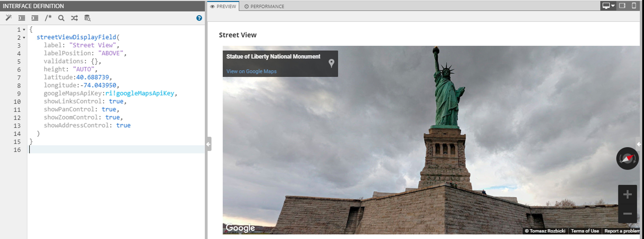
Task: Click the "Street View" label string value
Action: 93,45
